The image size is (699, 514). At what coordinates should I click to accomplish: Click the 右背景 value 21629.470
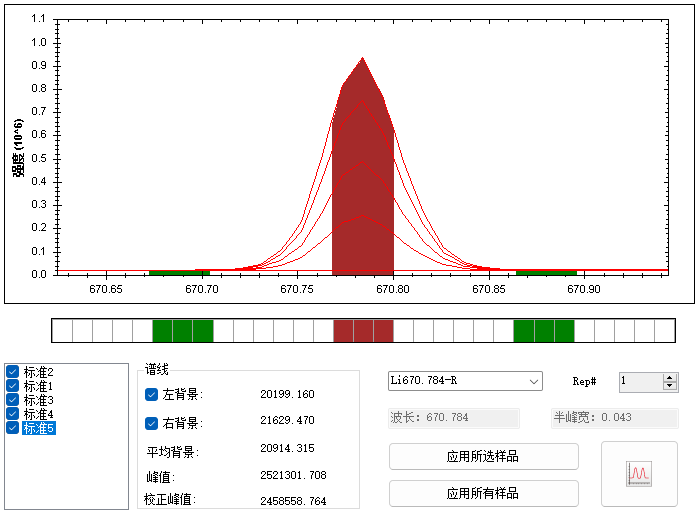click(x=288, y=420)
